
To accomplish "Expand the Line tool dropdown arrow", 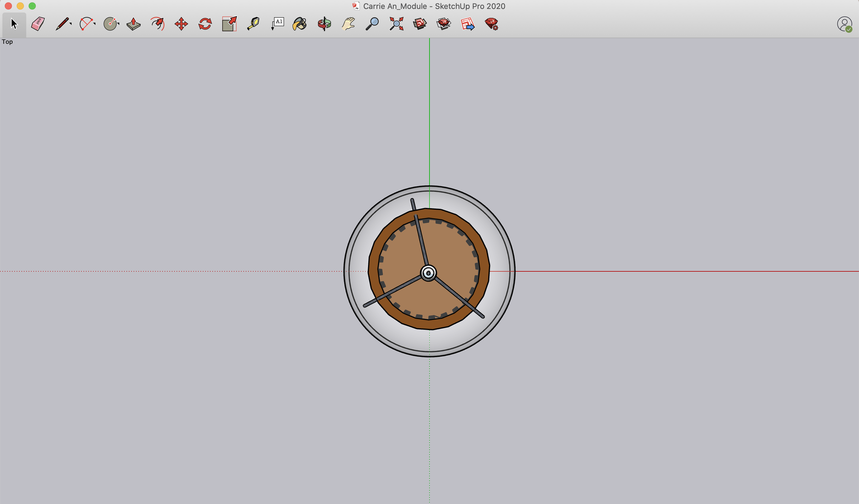I will point(71,24).
